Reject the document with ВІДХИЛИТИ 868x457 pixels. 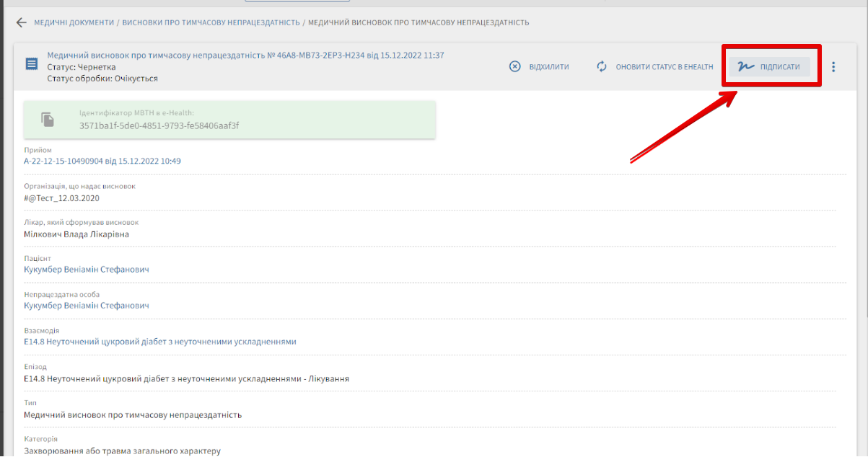[x=539, y=67]
